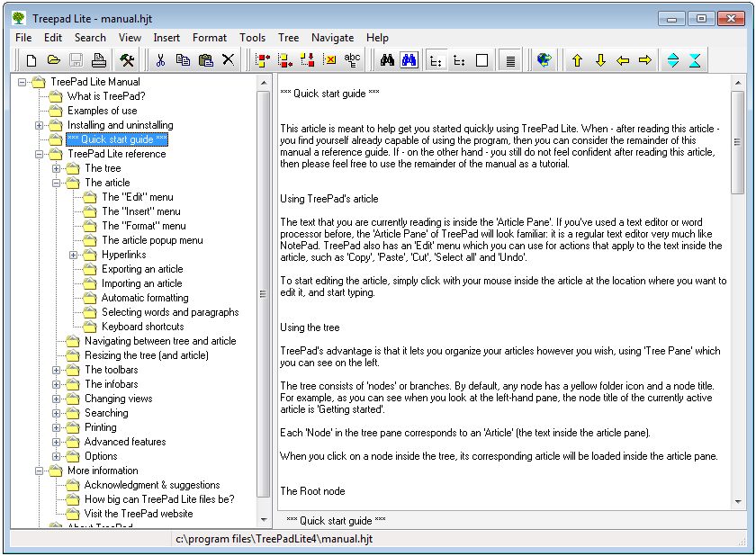Open Options via hammer and wrench icon
Screen dimensions: 756x556
(x=127, y=60)
